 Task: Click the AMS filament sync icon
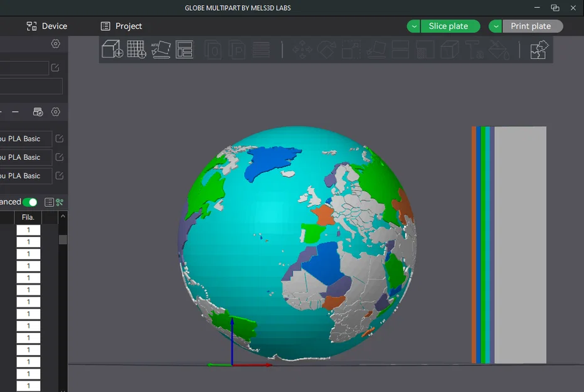tap(38, 112)
